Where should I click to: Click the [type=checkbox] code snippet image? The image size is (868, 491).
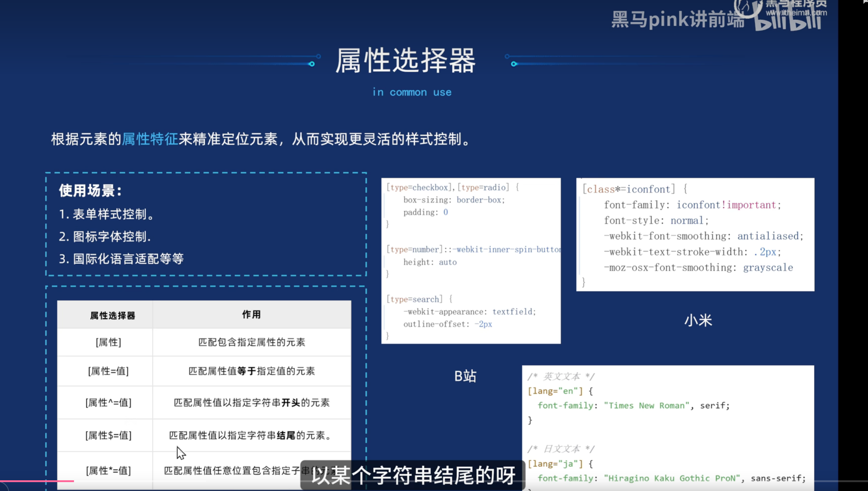[471, 261]
